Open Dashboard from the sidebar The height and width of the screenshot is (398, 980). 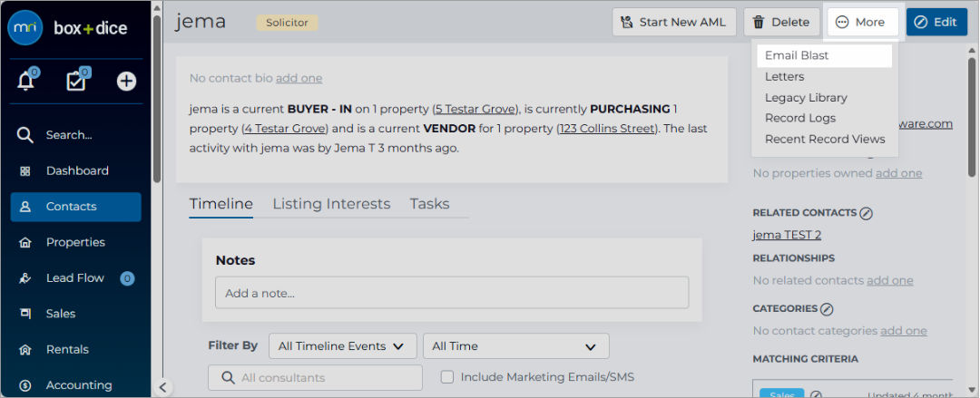pos(75,170)
